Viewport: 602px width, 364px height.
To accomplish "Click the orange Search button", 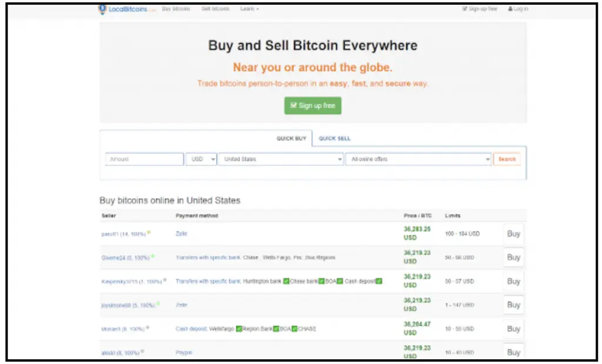I will coord(507,159).
